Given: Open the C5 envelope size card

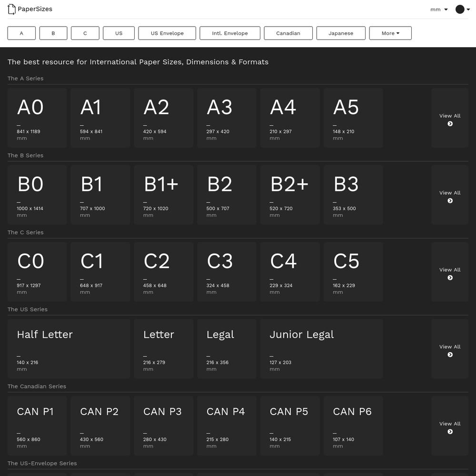Looking at the screenshot, I should 353,272.
